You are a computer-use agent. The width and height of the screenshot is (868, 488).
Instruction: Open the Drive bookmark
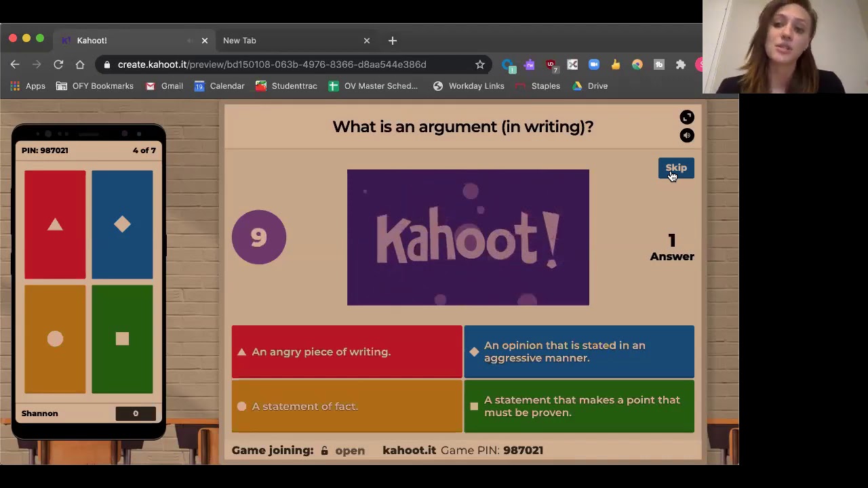(590, 86)
